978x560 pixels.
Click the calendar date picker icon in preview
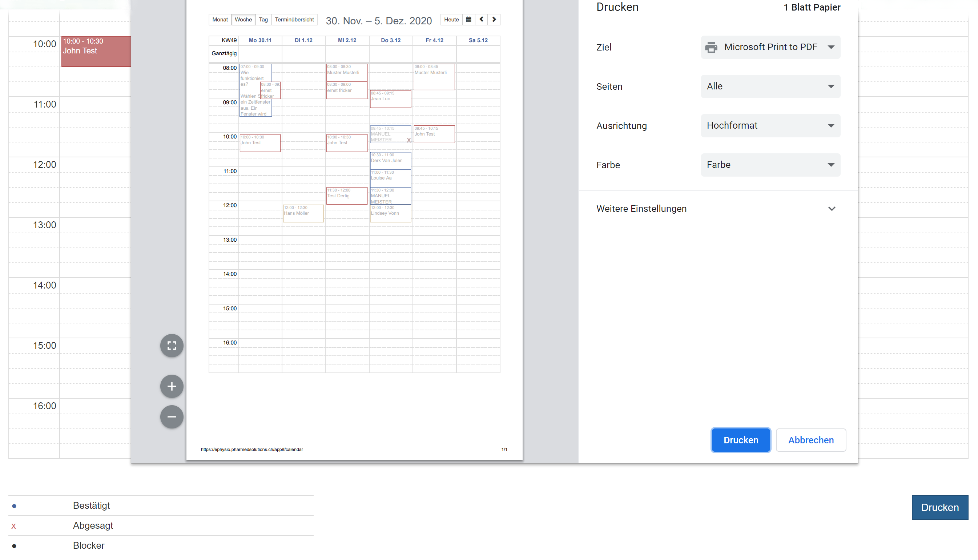tap(468, 20)
